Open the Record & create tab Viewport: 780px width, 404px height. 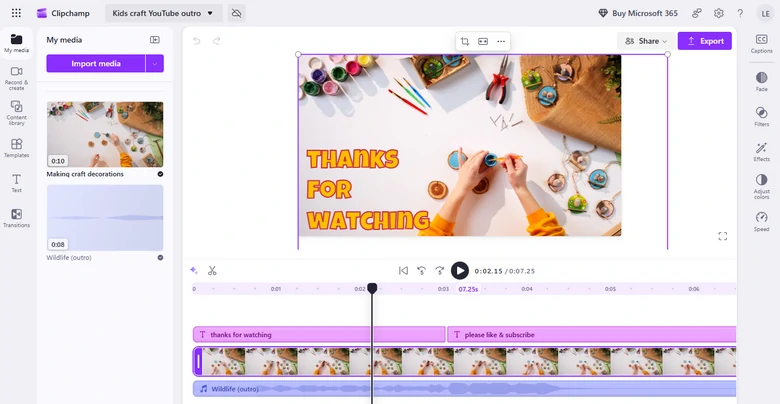tap(16, 79)
